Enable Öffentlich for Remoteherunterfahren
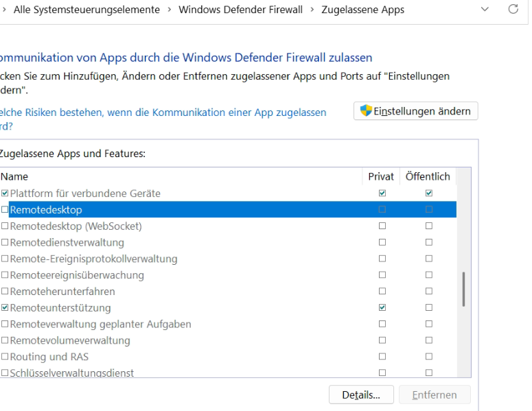Image resolution: width=532 pixels, height=411 pixels. pos(429,291)
